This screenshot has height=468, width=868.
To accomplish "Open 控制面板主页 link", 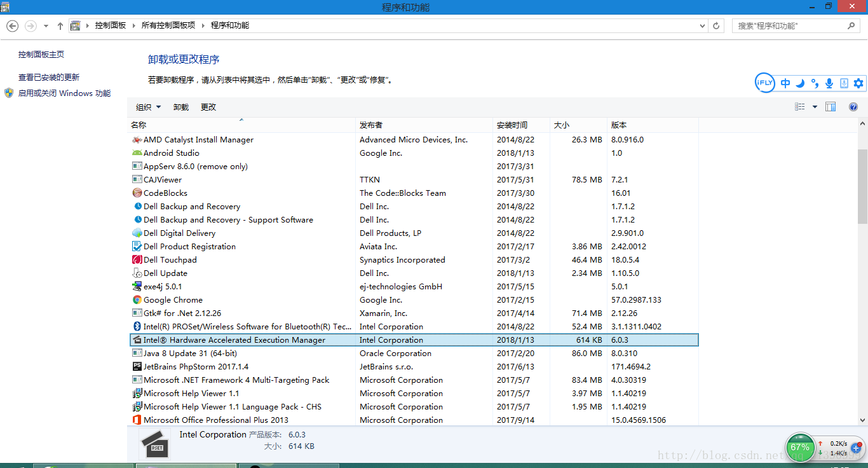I will click(x=41, y=55).
